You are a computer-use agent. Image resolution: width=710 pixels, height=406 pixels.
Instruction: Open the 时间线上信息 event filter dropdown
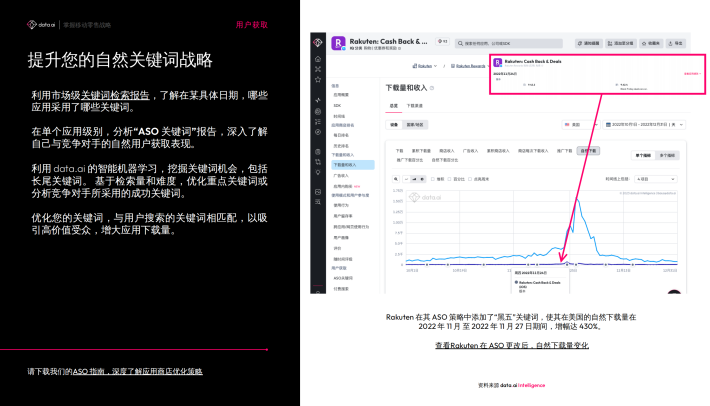(656, 179)
